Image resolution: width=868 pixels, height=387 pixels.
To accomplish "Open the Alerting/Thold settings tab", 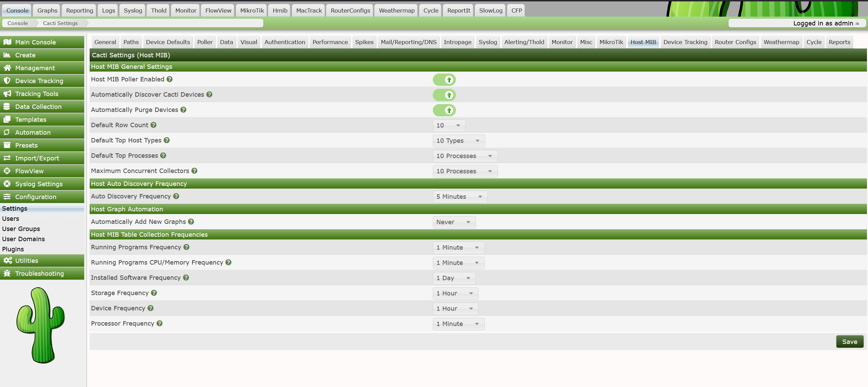I will (x=524, y=42).
